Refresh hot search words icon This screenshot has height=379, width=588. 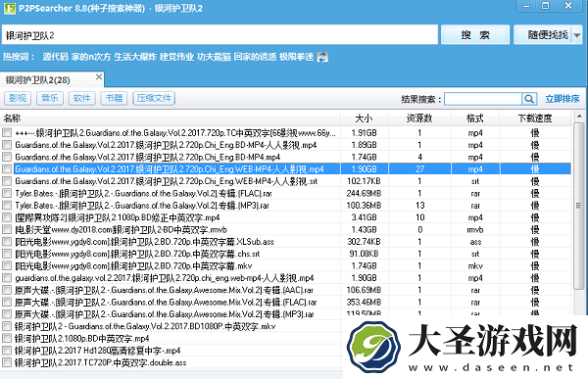(322, 57)
